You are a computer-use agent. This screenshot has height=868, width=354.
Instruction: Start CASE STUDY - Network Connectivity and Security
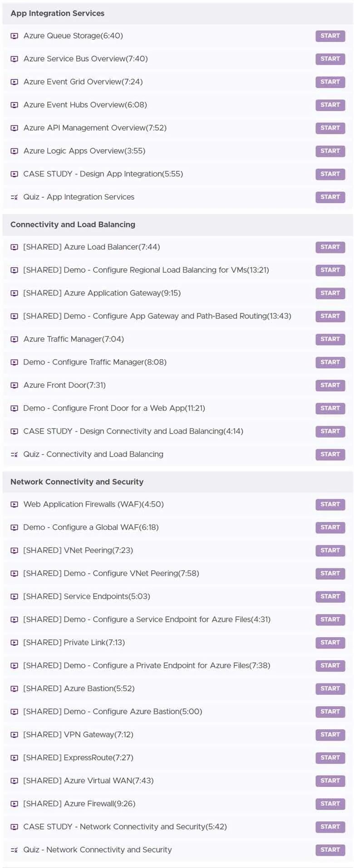click(330, 827)
